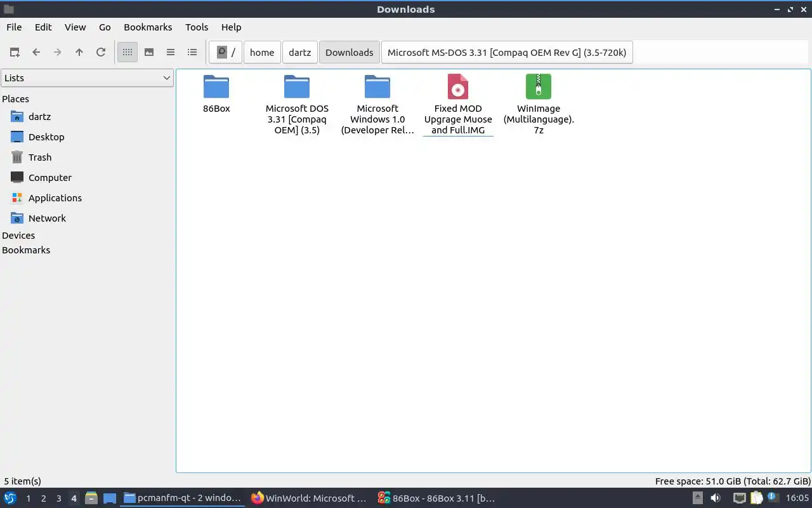Click the Bookmarks section header in sidebar
This screenshot has height=508, width=812.
pos(26,250)
